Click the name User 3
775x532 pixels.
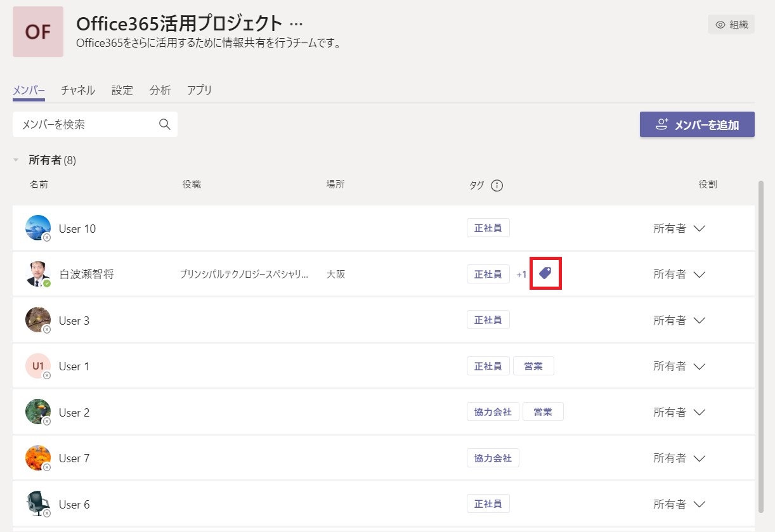coord(74,321)
